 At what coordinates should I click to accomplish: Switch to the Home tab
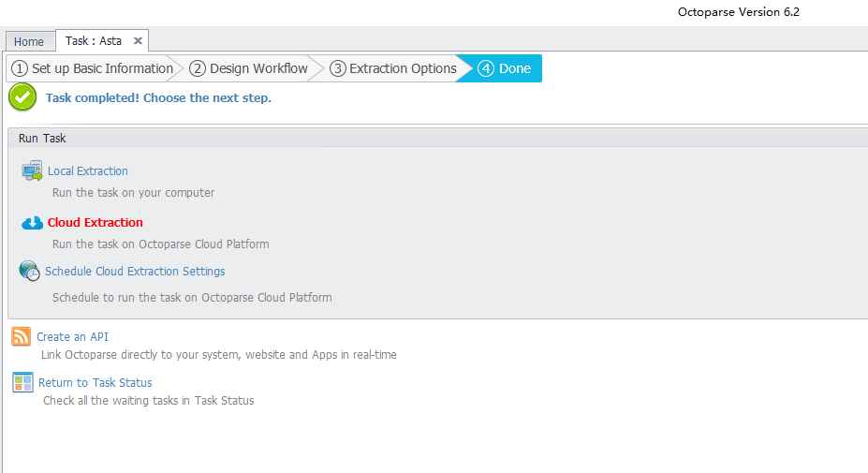coord(29,41)
